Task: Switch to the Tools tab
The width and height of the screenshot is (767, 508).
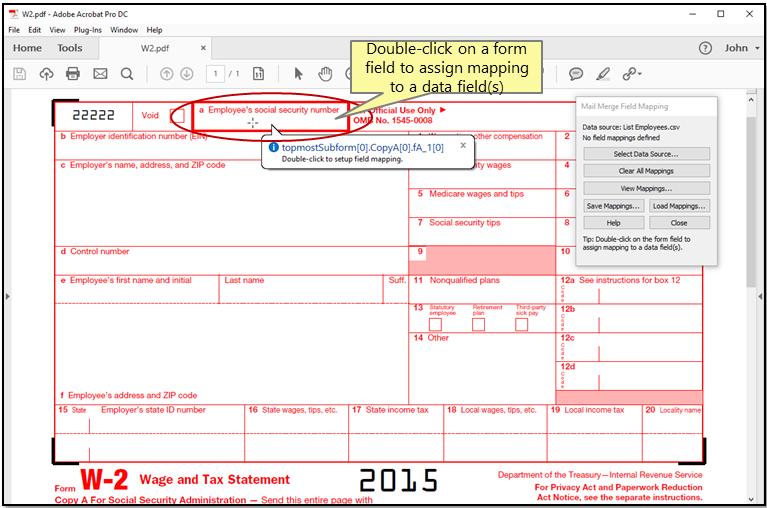Action: [x=69, y=48]
